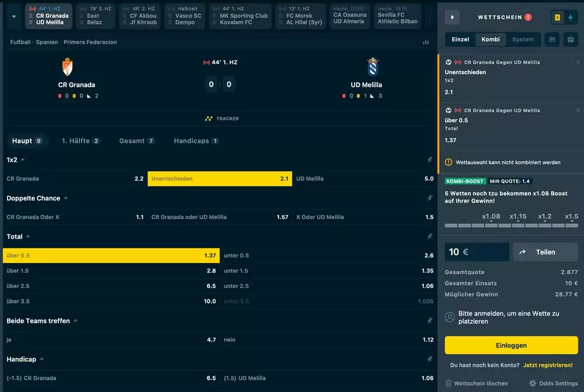
Task: Deselect über 0.5 at 1.37
Action: coord(111,255)
